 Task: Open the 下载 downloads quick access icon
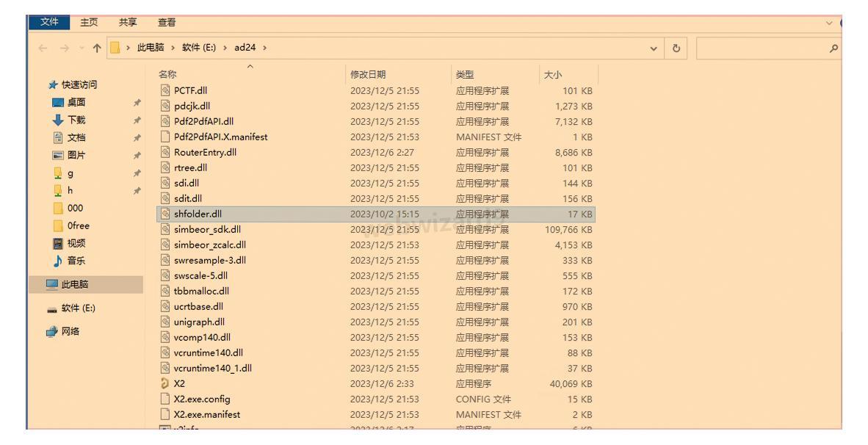point(58,120)
